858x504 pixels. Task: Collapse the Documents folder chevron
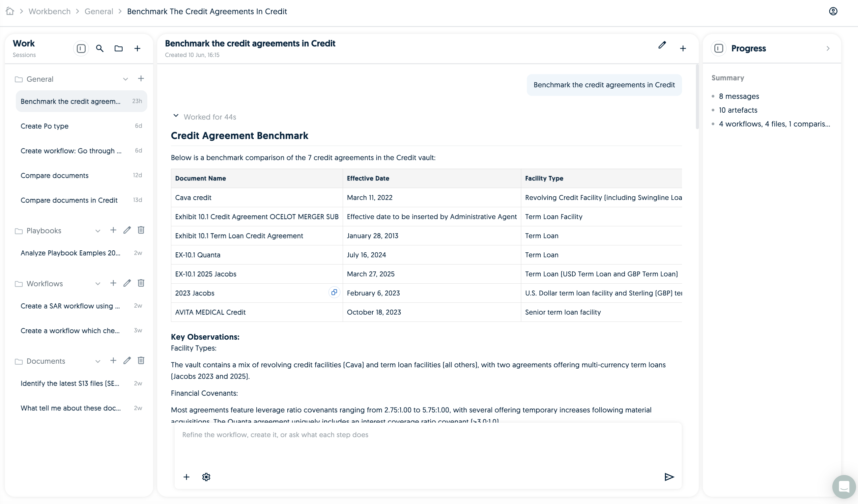98,361
